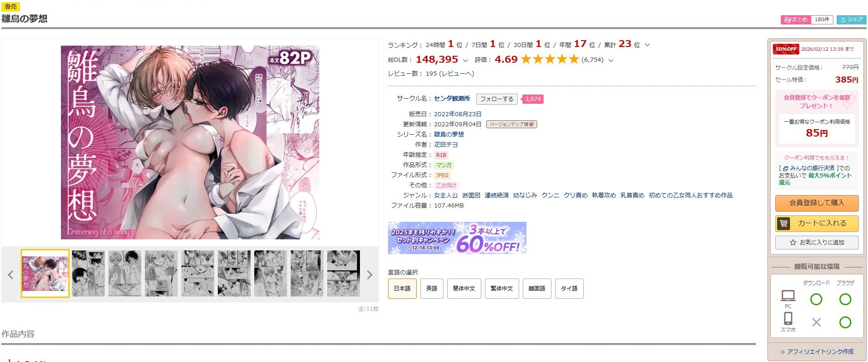This screenshot has height=362, width=868.
Task: Select 日本語 as the language
Action: (x=402, y=289)
